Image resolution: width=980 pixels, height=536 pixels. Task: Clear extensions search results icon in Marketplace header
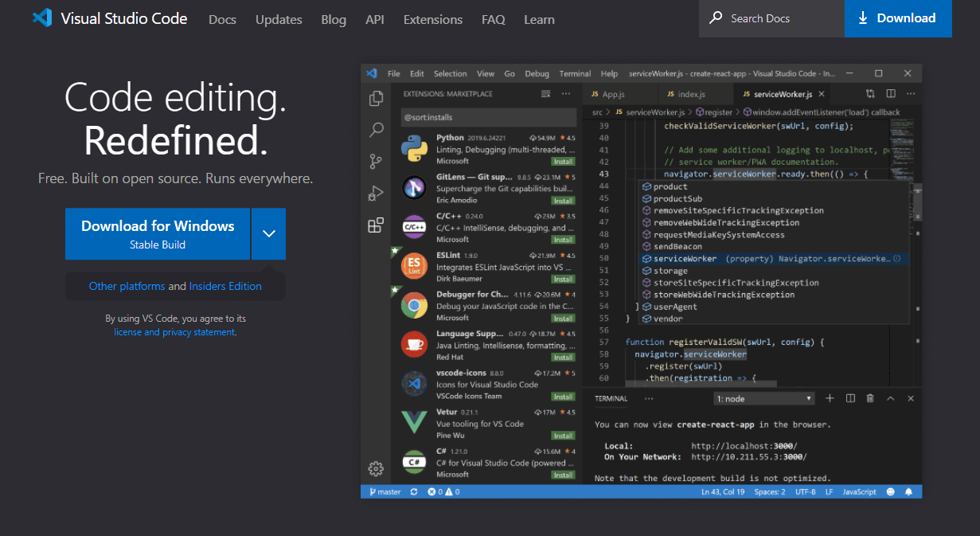pyautogui.click(x=546, y=94)
